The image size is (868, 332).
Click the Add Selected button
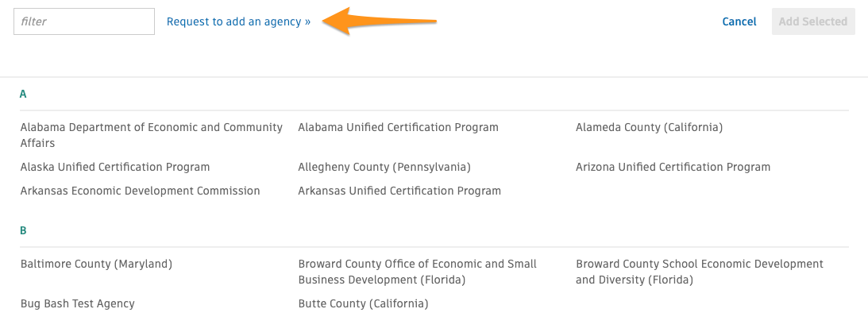(x=812, y=21)
